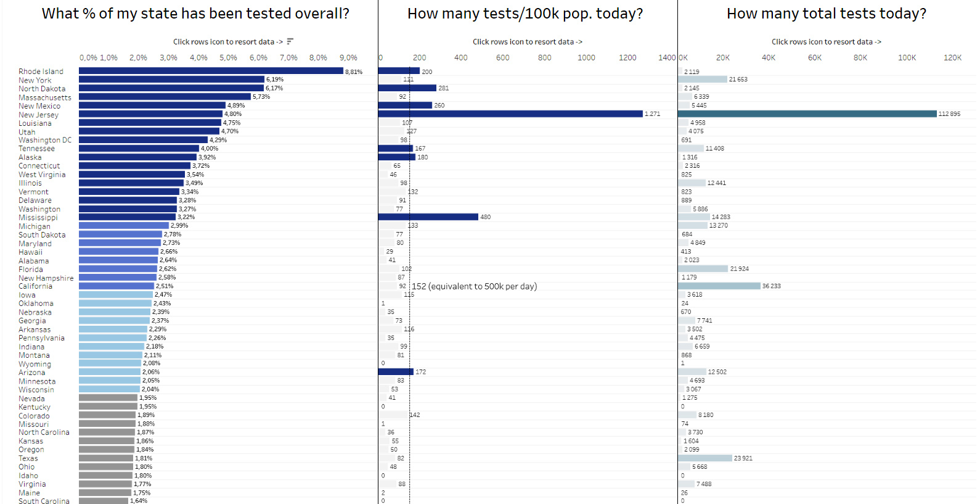Select the Florida 21 924 total tests bar

[x=703, y=269]
